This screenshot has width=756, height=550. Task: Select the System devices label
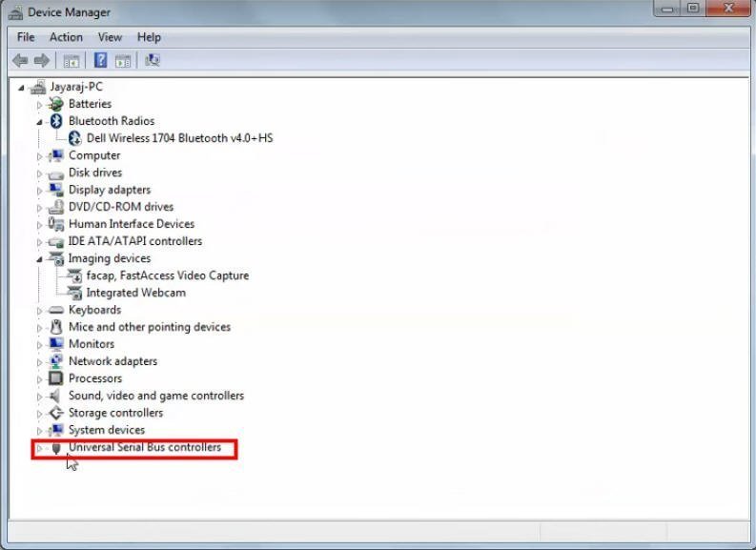[x=107, y=430]
